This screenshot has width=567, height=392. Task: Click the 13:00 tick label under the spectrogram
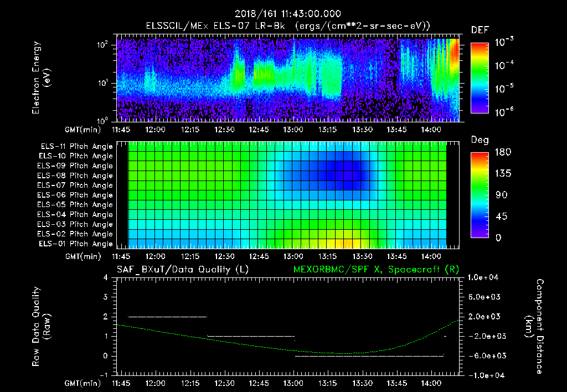click(x=293, y=130)
